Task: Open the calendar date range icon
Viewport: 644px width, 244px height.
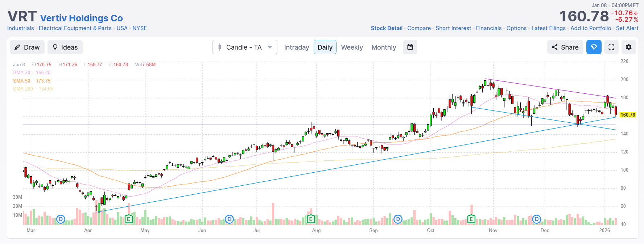Action: (410, 47)
